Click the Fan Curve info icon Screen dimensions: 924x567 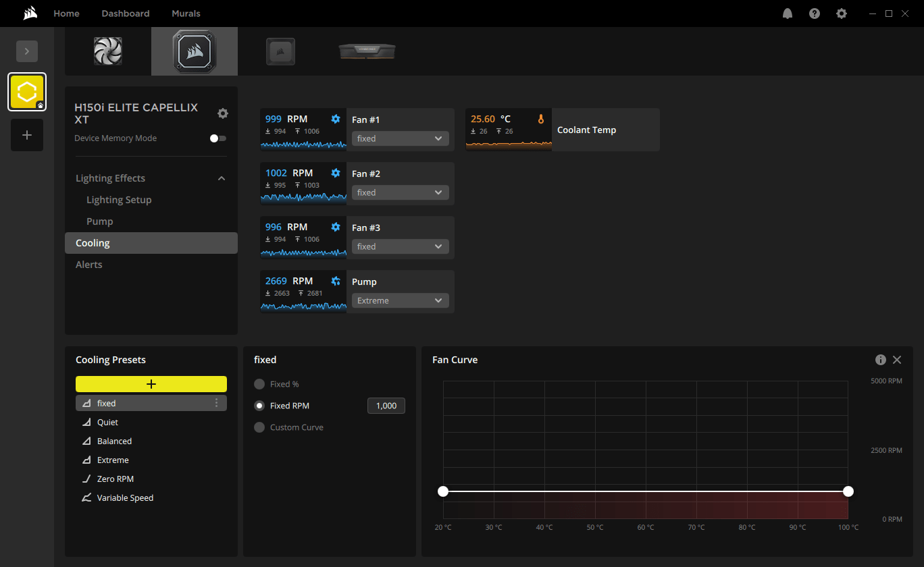click(x=881, y=360)
